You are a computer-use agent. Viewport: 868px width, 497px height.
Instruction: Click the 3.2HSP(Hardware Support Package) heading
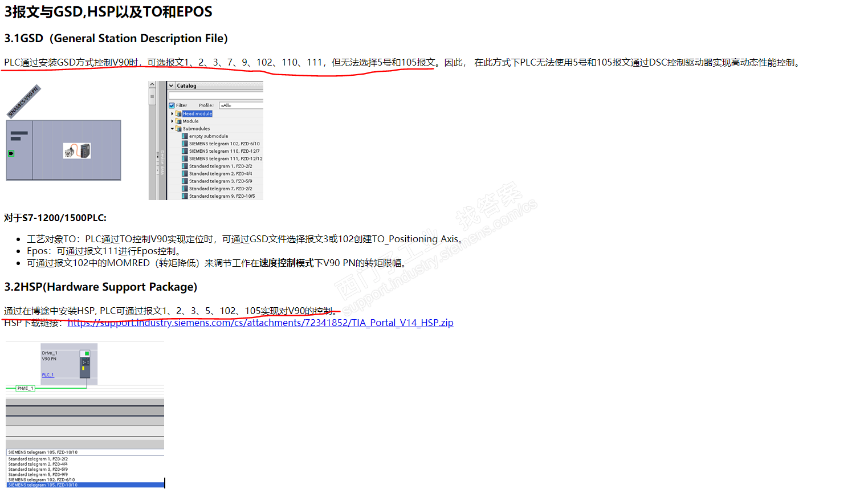point(101,287)
